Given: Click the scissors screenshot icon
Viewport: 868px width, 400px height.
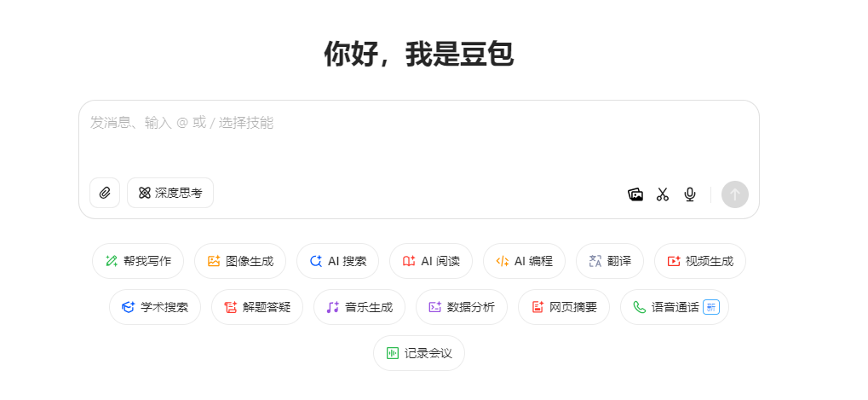Looking at the screenshot, I should click(x=663, y=194).
